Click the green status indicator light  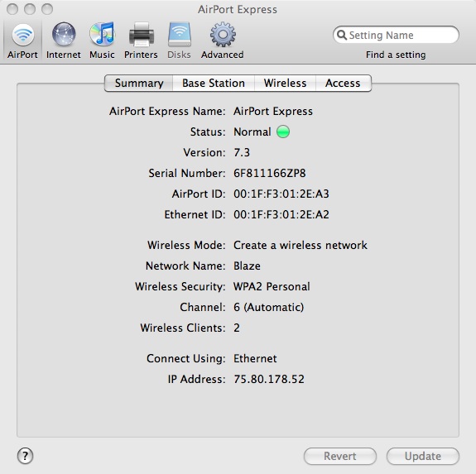pyautogui.click(x=283, y=132)
